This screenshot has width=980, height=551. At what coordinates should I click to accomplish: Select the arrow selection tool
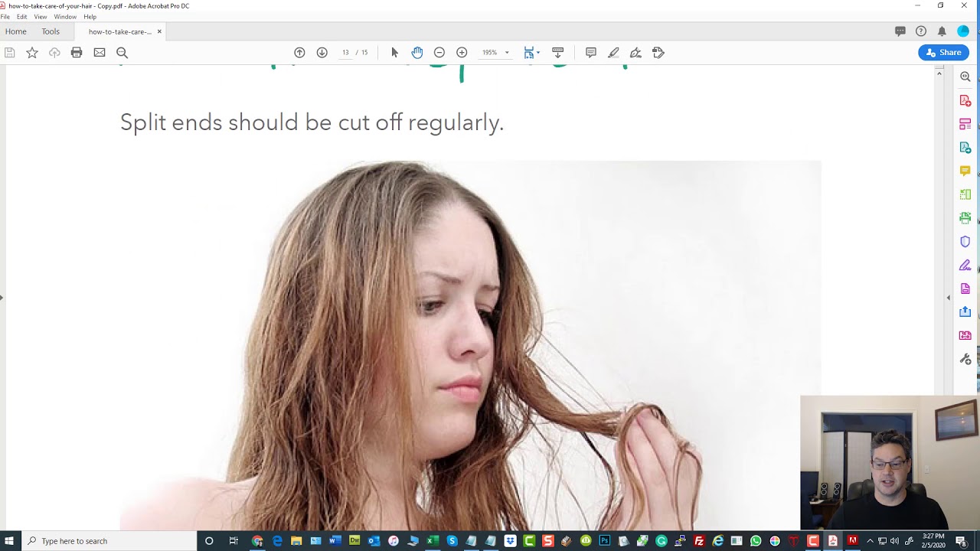(x=394, y=53)
